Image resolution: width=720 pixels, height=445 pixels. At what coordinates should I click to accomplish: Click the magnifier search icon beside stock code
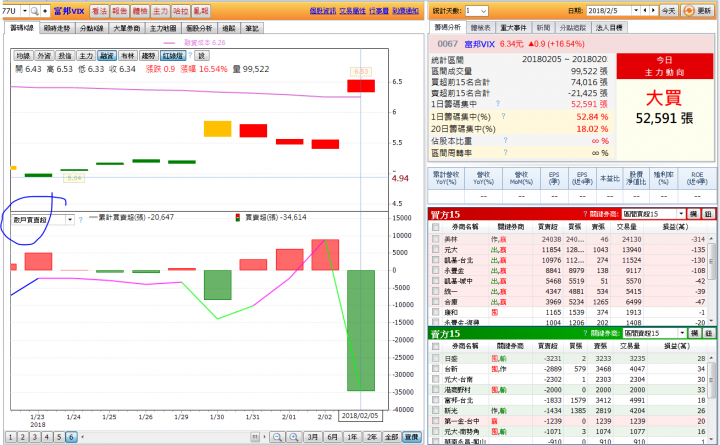tap(34, 11)
